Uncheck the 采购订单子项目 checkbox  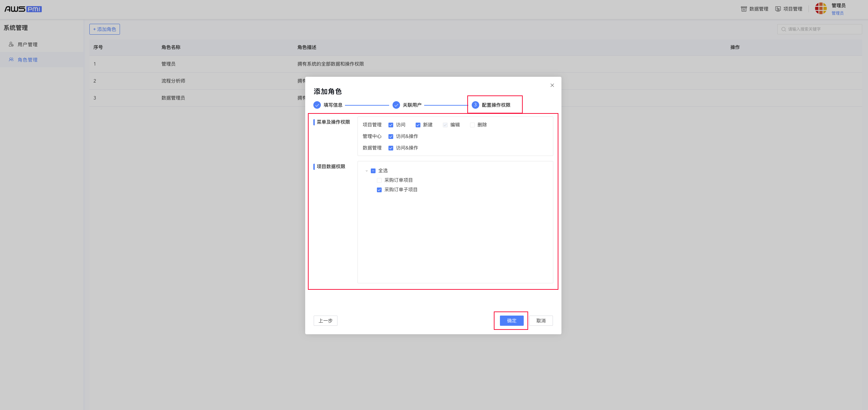click(379, 190)
